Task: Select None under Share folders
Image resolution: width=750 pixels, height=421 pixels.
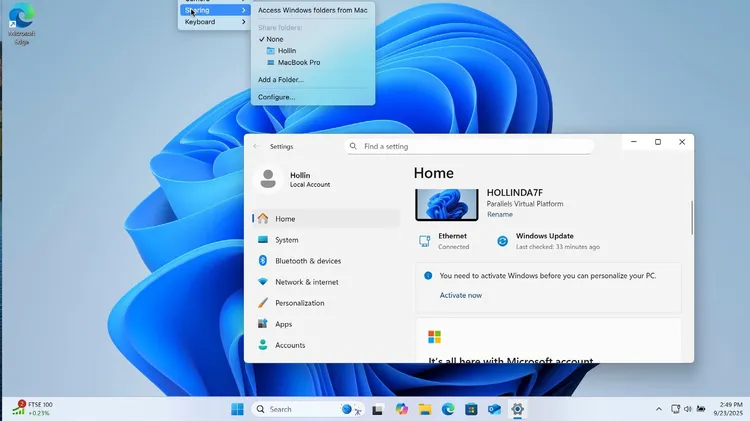Action: pyautogui.click(x=274, y=39)
